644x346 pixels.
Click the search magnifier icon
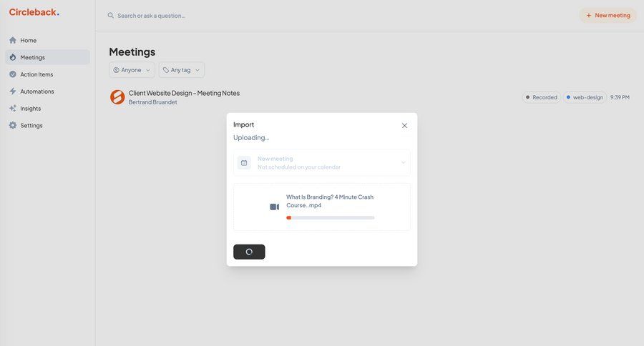(x=111, y=16)
